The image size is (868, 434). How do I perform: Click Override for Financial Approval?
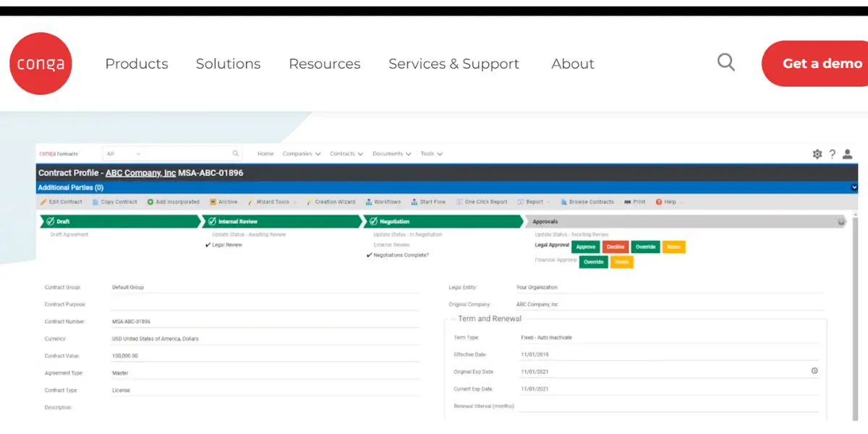coord(593,262)
